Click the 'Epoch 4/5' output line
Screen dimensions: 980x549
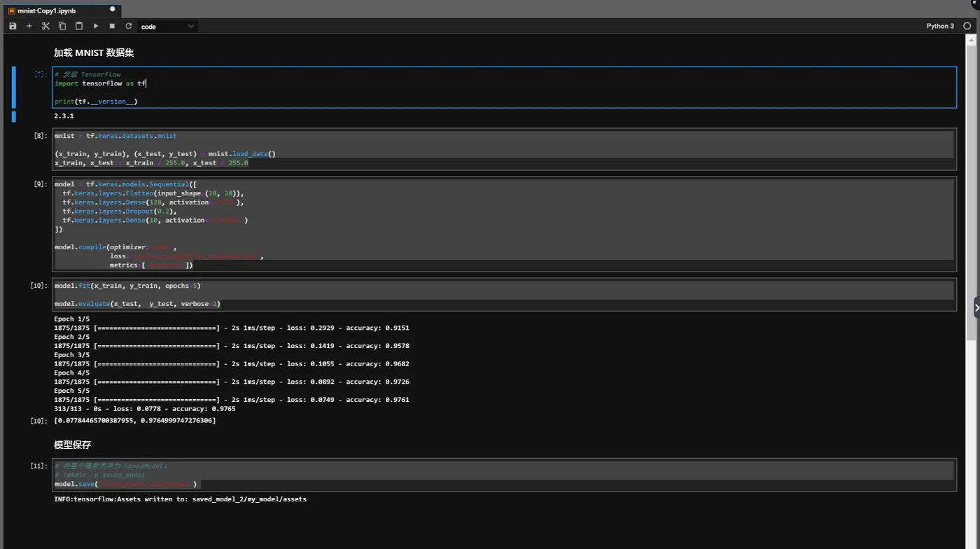(71, 373)
